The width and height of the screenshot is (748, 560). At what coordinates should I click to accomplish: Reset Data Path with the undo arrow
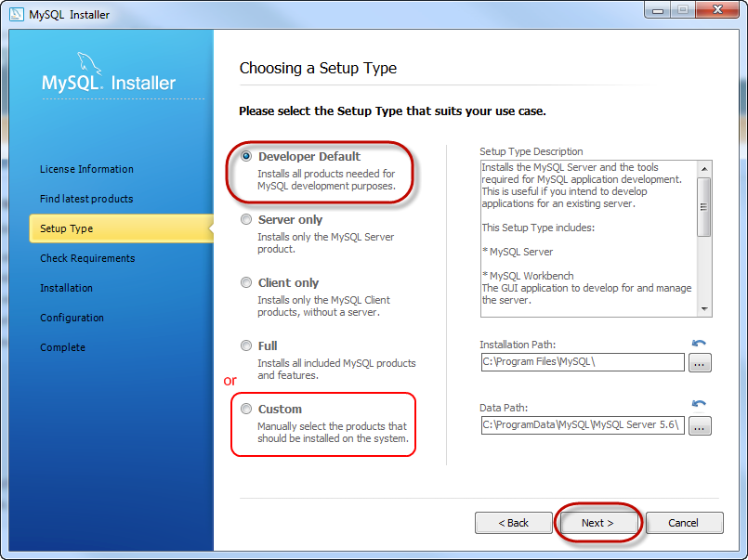[699, 404]
